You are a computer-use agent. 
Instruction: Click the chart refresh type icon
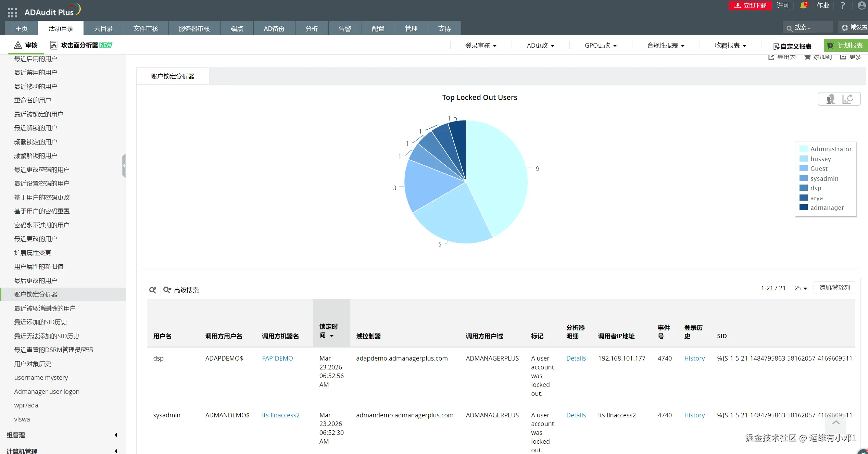[848, 99]
